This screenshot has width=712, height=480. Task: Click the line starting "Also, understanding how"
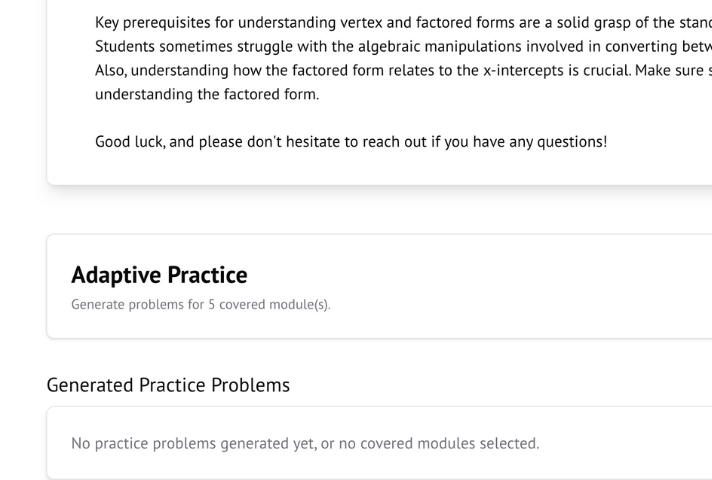pos(300,69)
